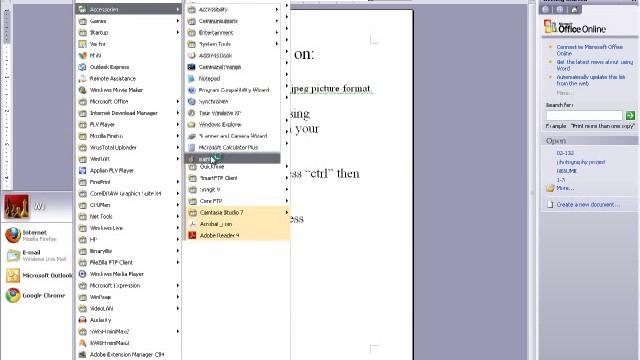Viewport: 640px width, 360px height.
Task: Open the Microsoft Expression folder
Action: [x=128, y=285]
